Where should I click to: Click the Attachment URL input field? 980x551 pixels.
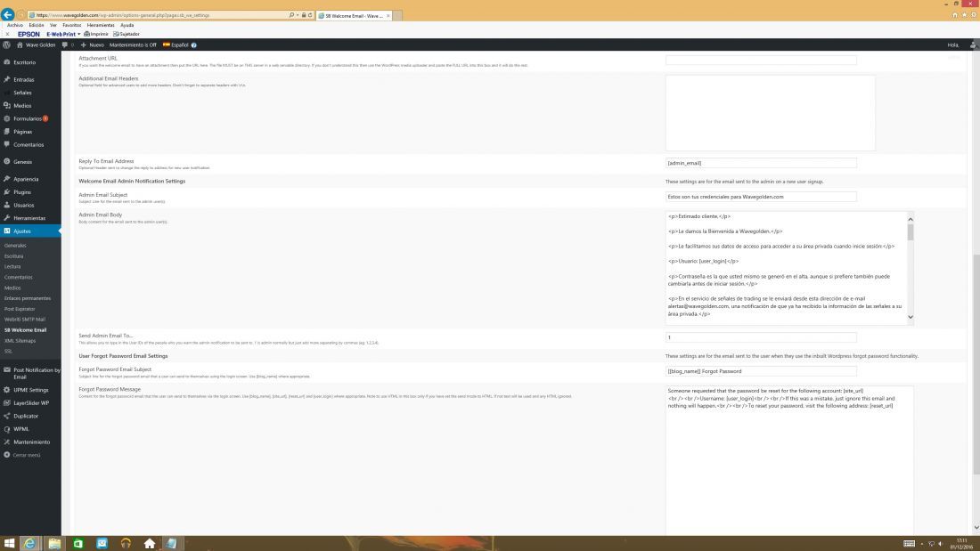[x=761, y=60]
